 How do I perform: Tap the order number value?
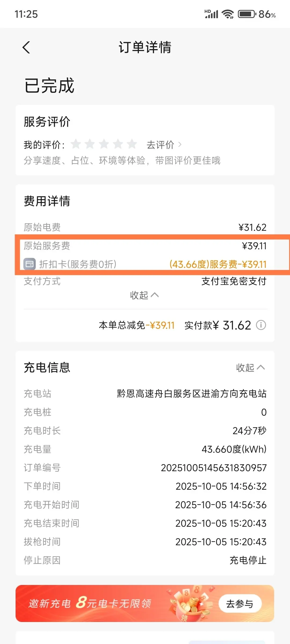coord(213,468)
